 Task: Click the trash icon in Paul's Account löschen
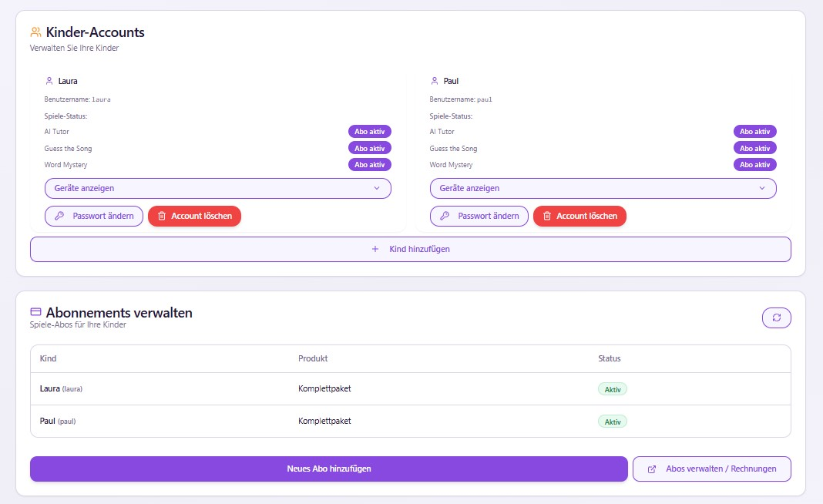click(x=548, y=216)
